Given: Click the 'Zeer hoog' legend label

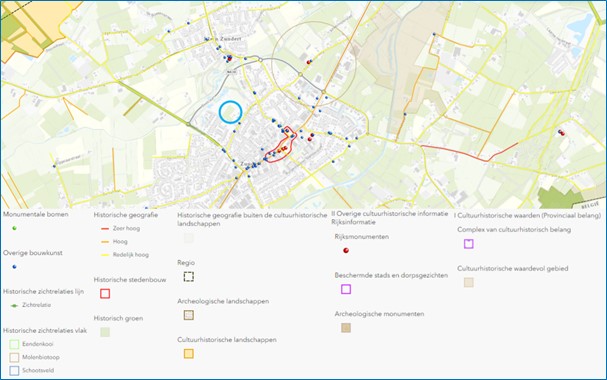Looking at the screenshot, I should 126,229.
